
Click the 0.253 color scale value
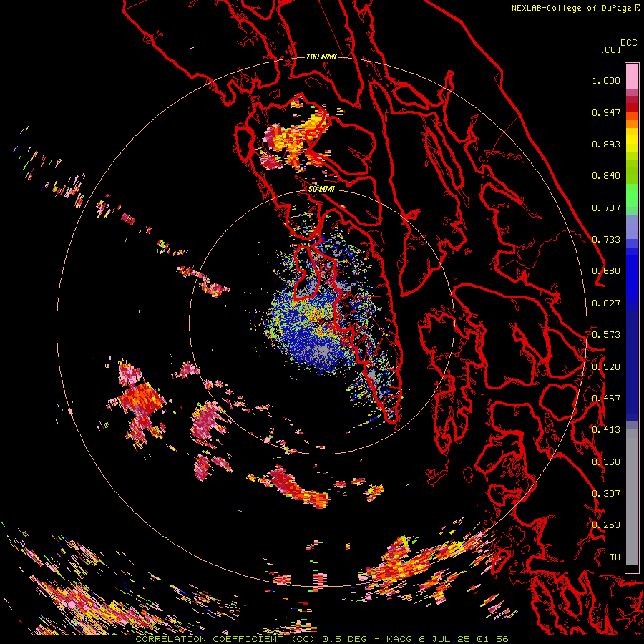coord(606,525)
